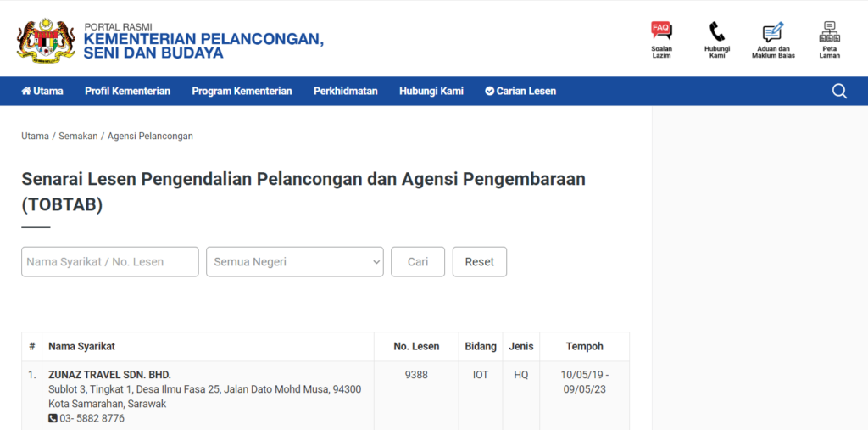
Task: Click the Cari button
Action: pos(418,261)
